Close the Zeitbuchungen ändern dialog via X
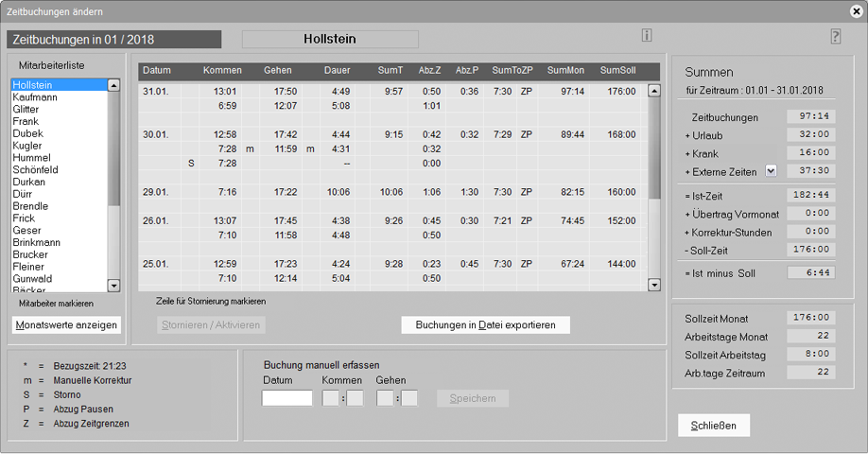 click(857, 11)
